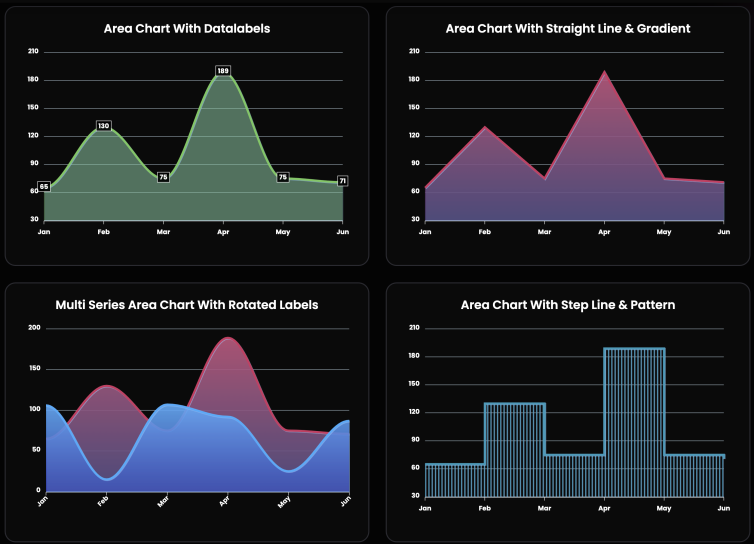Click the rotated Jan label in multi series chart

[x=43, y=501]
